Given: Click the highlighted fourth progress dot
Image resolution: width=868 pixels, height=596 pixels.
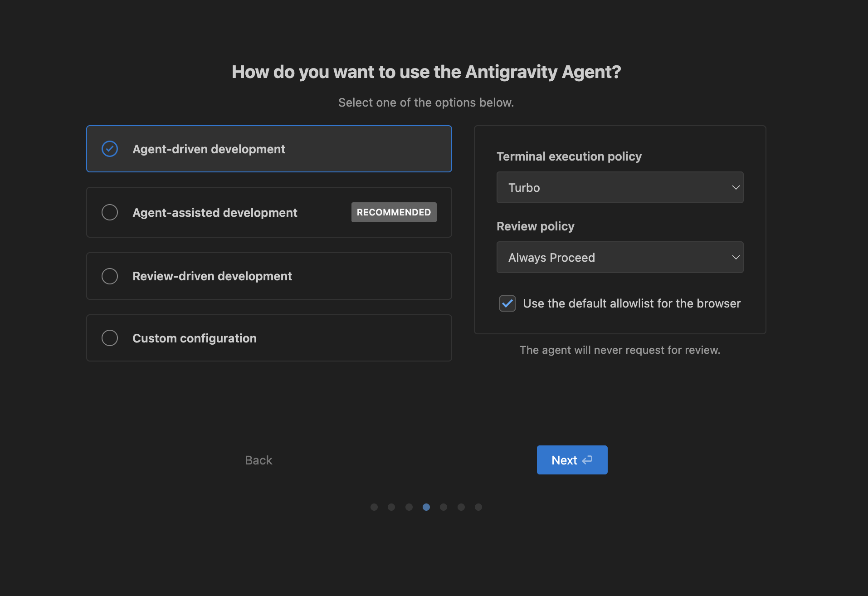Looking at the screenshot, I should pos(426,507).
